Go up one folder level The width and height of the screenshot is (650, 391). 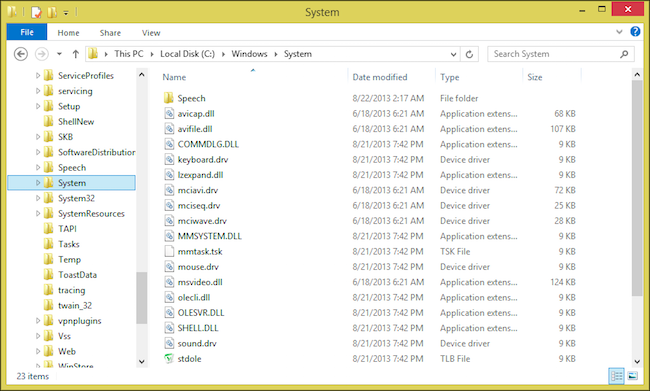tap(75, 54)
